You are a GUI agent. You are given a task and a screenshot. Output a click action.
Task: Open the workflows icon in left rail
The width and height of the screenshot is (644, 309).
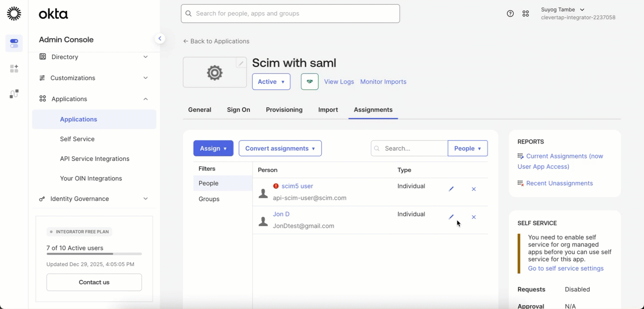(14, 94)
